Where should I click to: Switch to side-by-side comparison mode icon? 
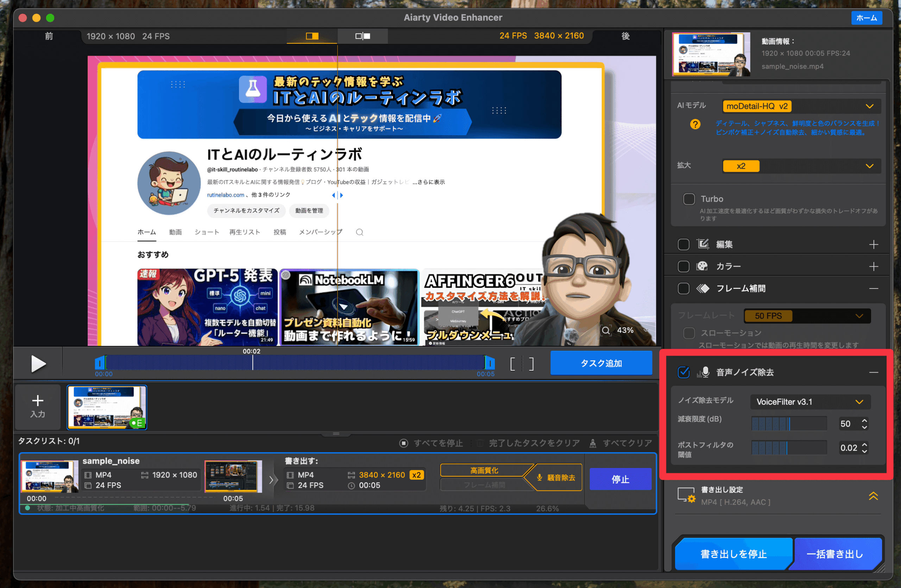[x=362, y=36]
